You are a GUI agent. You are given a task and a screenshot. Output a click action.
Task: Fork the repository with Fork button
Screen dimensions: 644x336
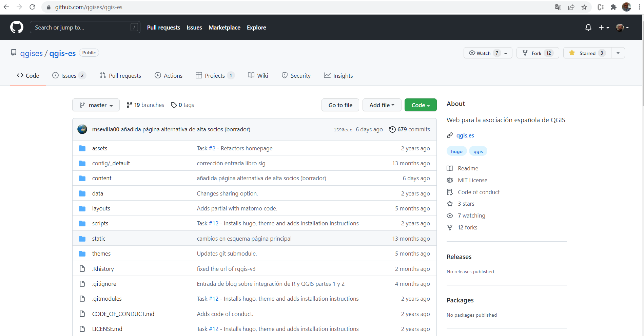(538, 53)
